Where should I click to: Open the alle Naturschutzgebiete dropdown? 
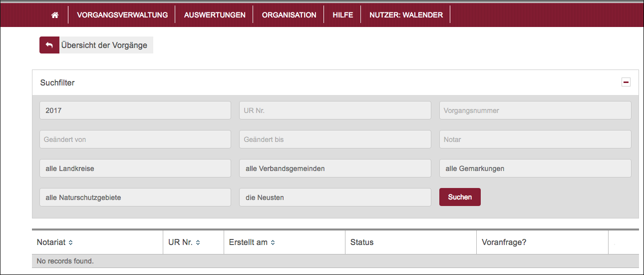click(135, 197)
